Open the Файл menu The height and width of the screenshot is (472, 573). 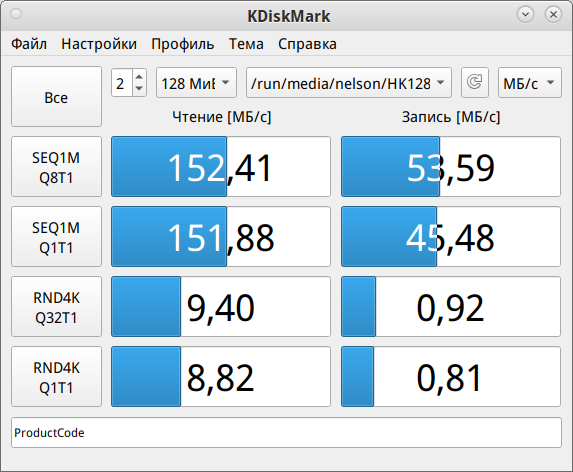29,44
